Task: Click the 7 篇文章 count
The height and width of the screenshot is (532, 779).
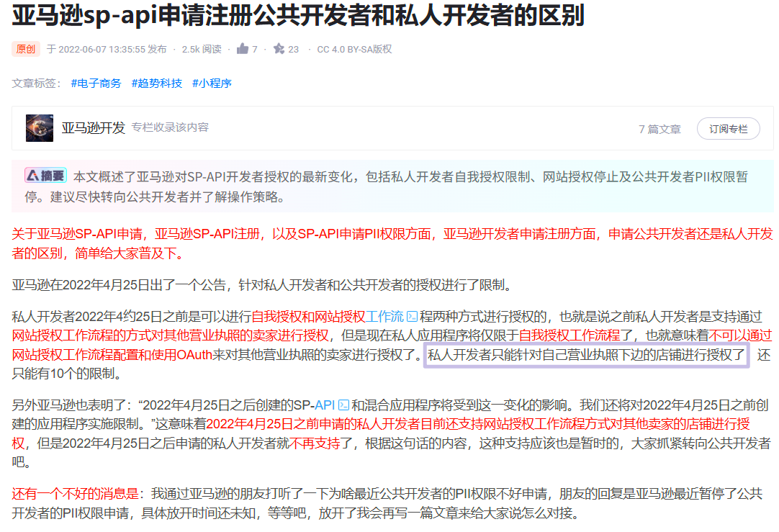Action: point(659,129)
